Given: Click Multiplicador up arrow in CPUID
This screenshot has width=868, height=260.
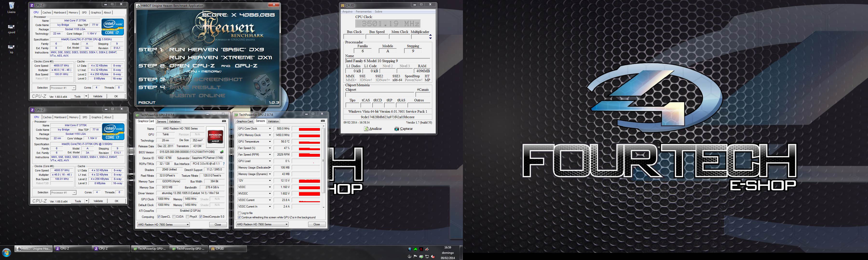Looking at the screenshot, I should [x=430, y=35].
